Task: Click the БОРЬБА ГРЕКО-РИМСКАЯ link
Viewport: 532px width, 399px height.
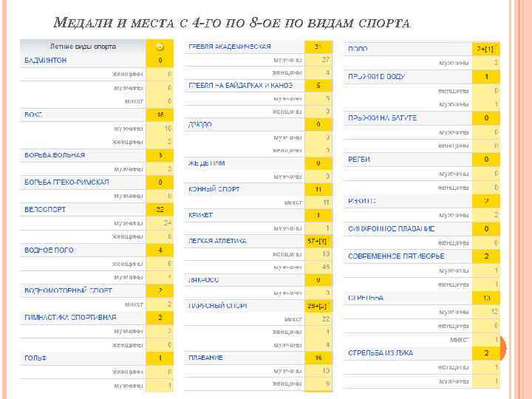Action: click(x=66, y=182)
